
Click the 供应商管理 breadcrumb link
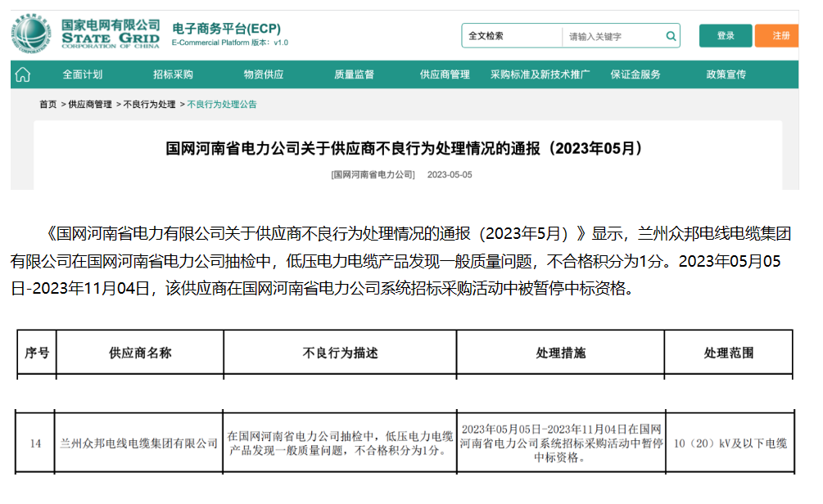pyautogui.click(x=90, y=105)
